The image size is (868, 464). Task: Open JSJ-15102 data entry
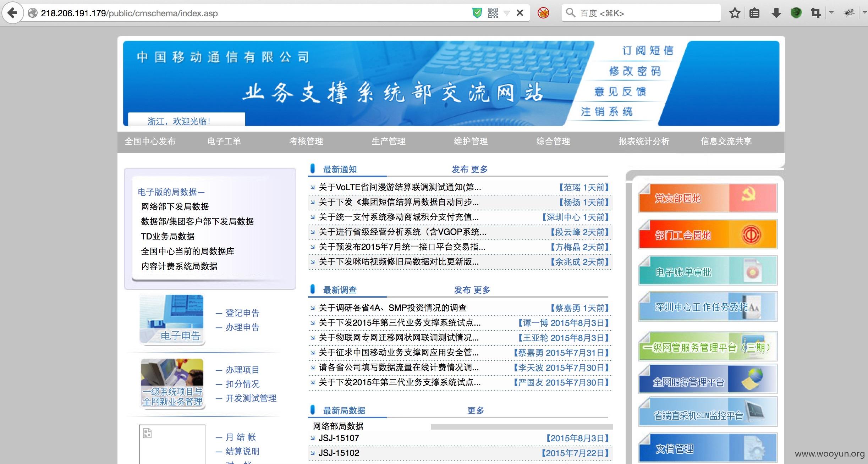[x=339, y=453]
